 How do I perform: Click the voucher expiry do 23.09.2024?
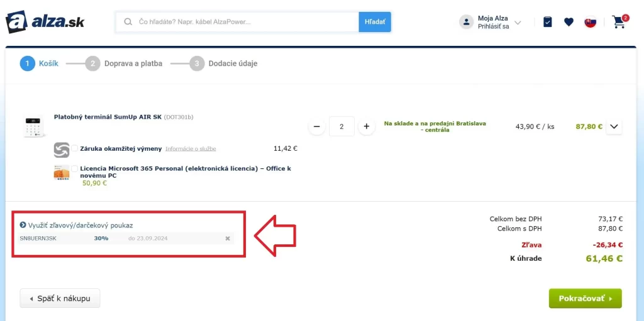pos(148,239)
